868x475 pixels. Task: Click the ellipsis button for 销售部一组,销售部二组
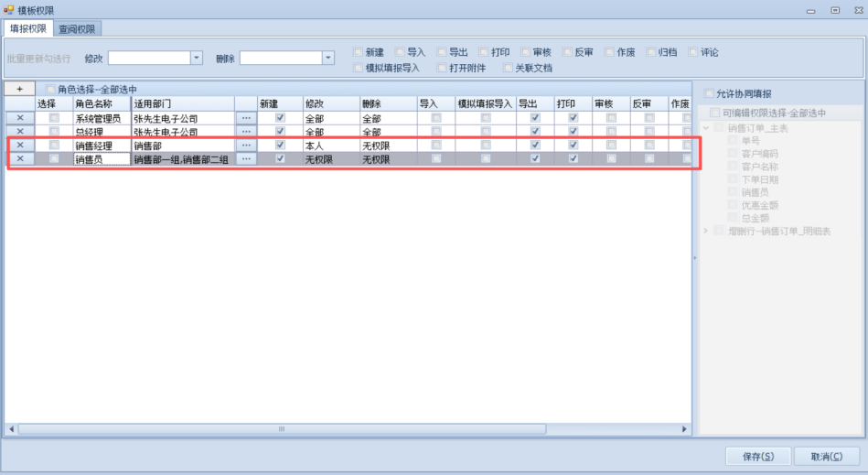coord(245,159)
